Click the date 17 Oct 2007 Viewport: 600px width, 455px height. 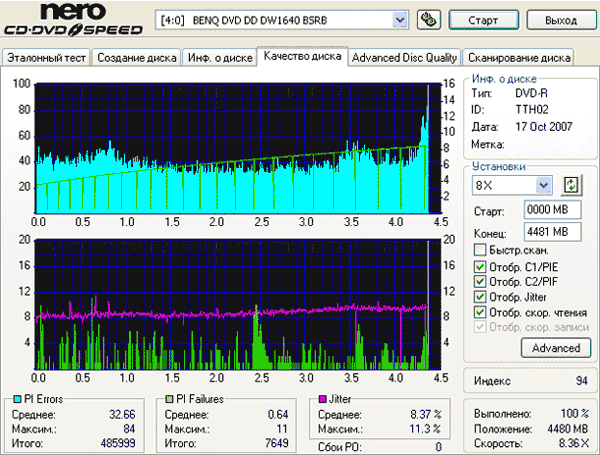(x=543, y=127)
